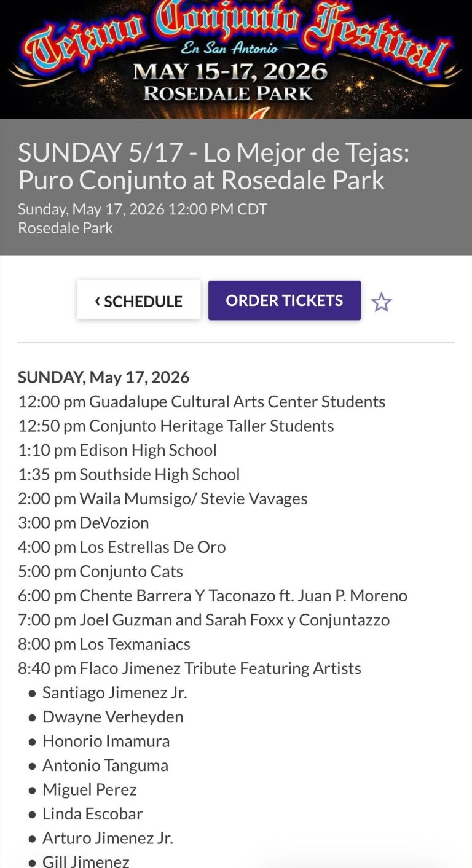Click Linda Escobar in the artist list
Viewport: 472px width, 868px height.
tap(92, 814)
